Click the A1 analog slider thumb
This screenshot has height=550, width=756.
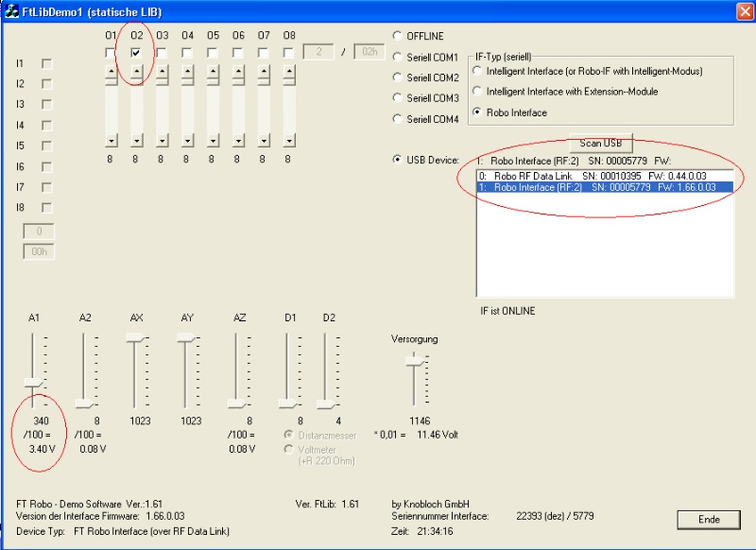(34, 383)
